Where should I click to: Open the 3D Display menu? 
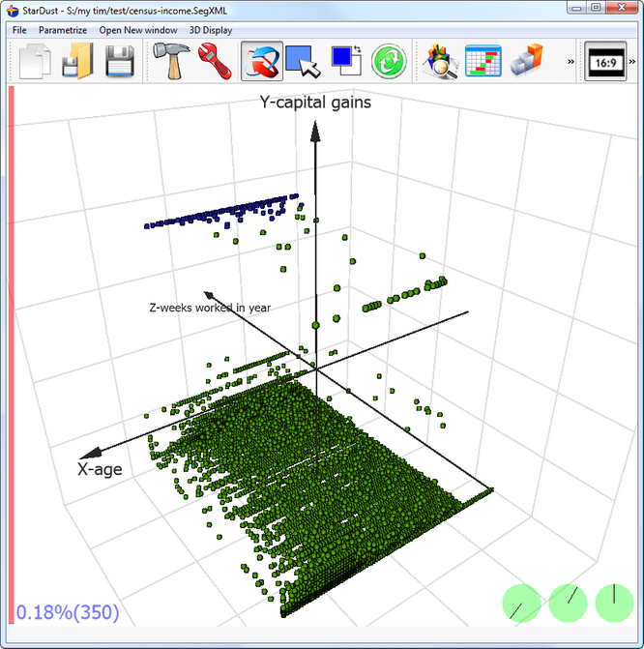click(x=211, y=30)
